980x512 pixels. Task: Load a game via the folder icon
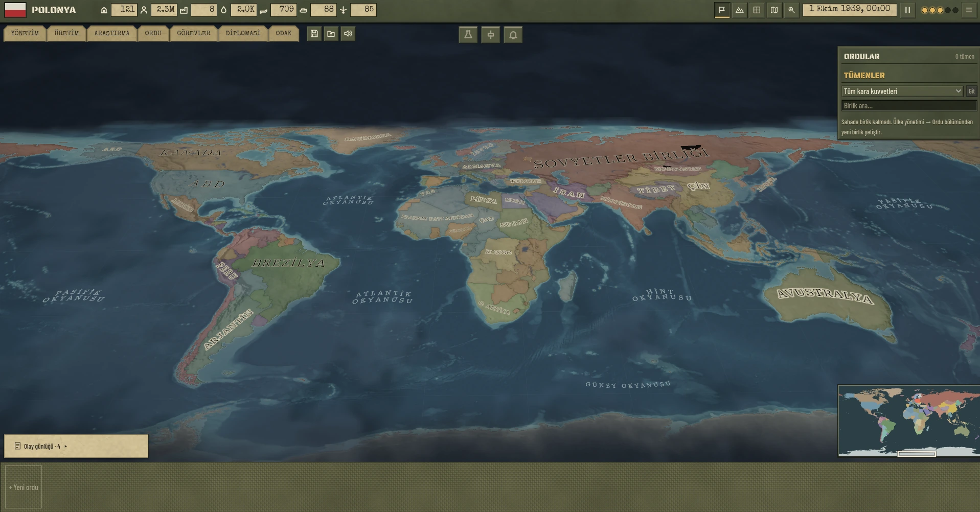[331, 34]
